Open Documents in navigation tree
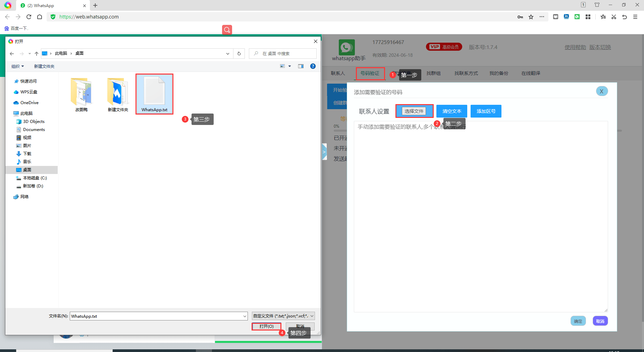Viewport: 644px width, 352px height. pos(31,130)
